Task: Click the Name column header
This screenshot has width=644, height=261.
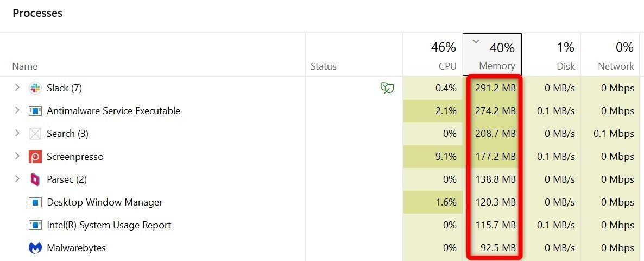Action: coord(24,66)
